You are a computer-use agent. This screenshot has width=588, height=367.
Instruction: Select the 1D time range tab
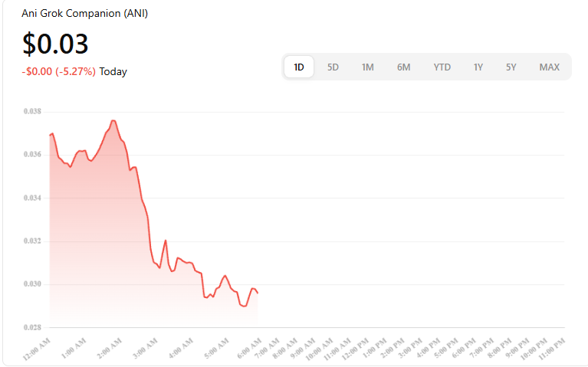[299, 67]
